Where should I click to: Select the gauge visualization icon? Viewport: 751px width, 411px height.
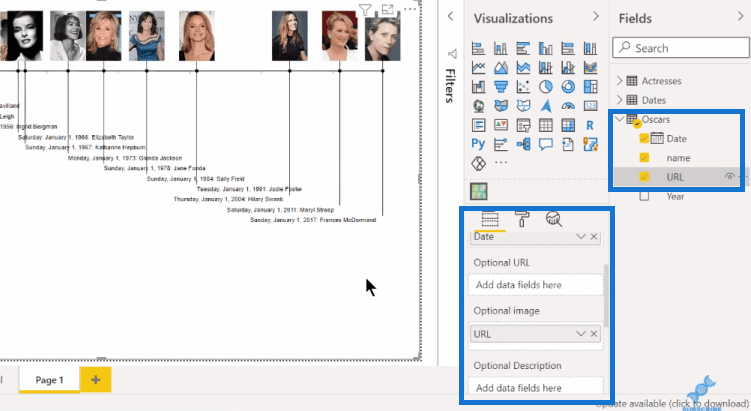(568, 106)
